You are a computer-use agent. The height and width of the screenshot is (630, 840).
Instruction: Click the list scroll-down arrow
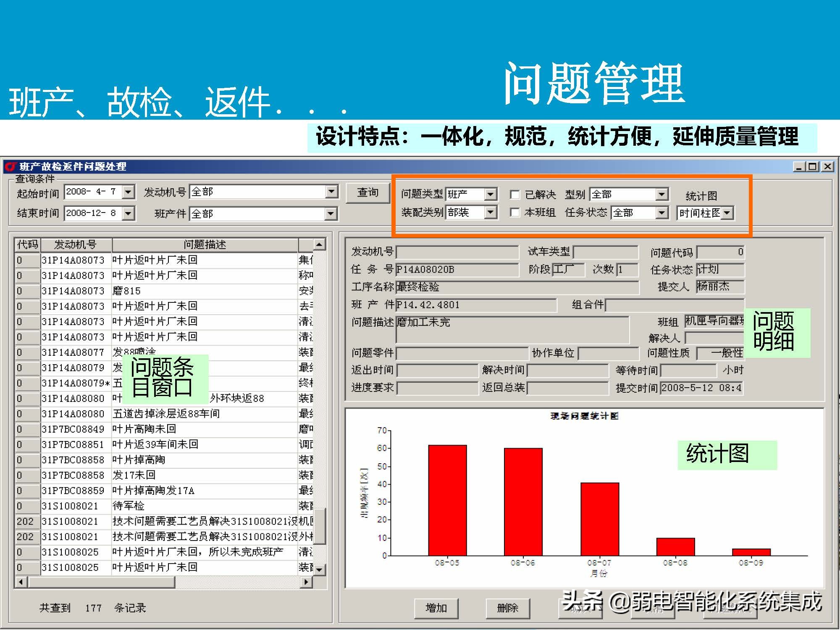(319, 570)
